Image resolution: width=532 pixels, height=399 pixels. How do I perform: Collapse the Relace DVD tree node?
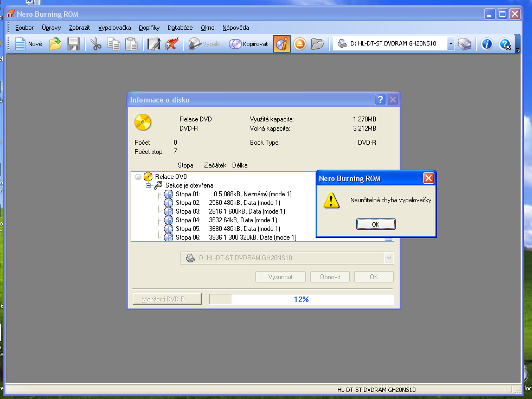tap(138, 177)
